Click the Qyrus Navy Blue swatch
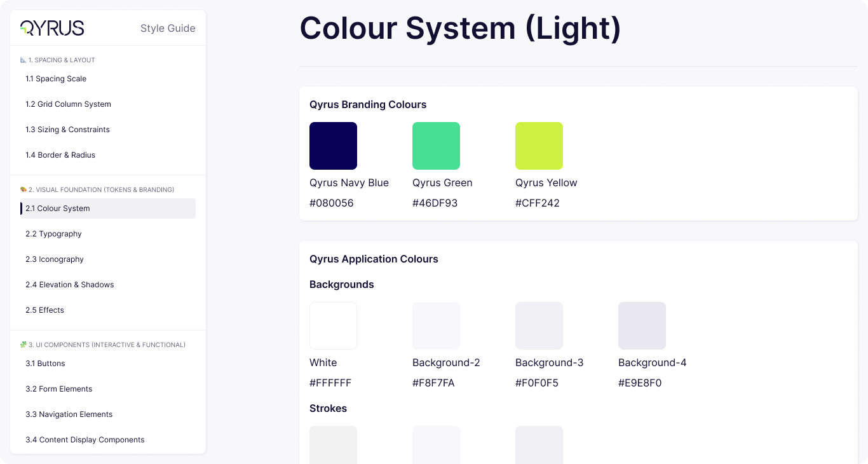Image resolution: width=868 pixels, height=464 pixels. pos(333,146)
